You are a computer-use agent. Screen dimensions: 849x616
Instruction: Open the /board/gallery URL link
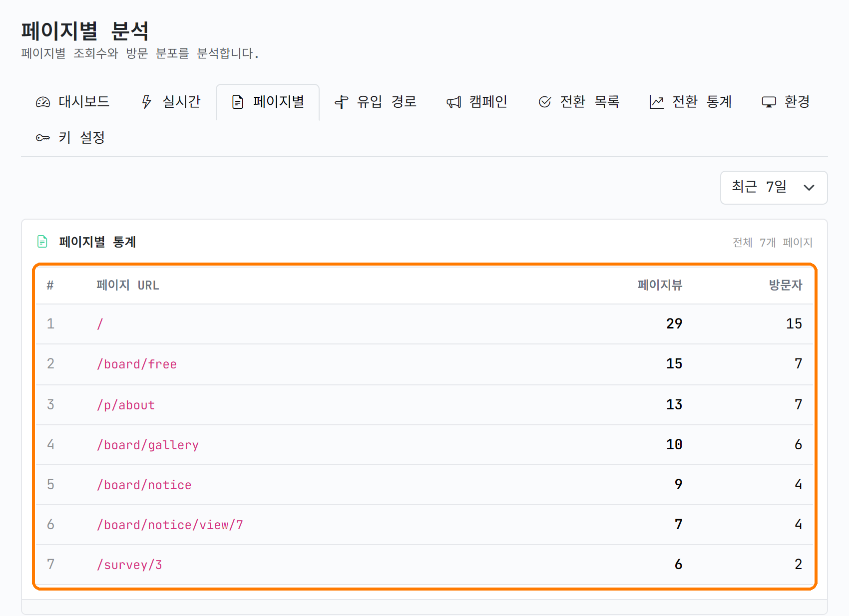pyautogui.click(x=148, y=445)
